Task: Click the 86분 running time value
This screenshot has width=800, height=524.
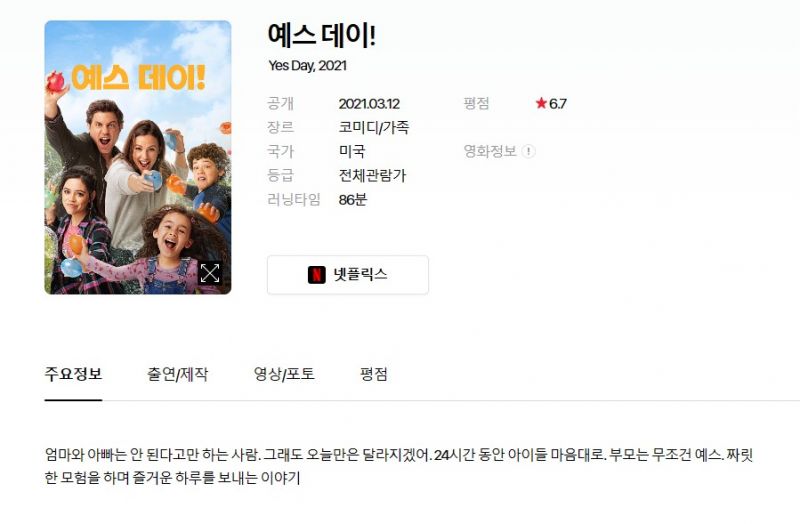Action: point(352,199)
